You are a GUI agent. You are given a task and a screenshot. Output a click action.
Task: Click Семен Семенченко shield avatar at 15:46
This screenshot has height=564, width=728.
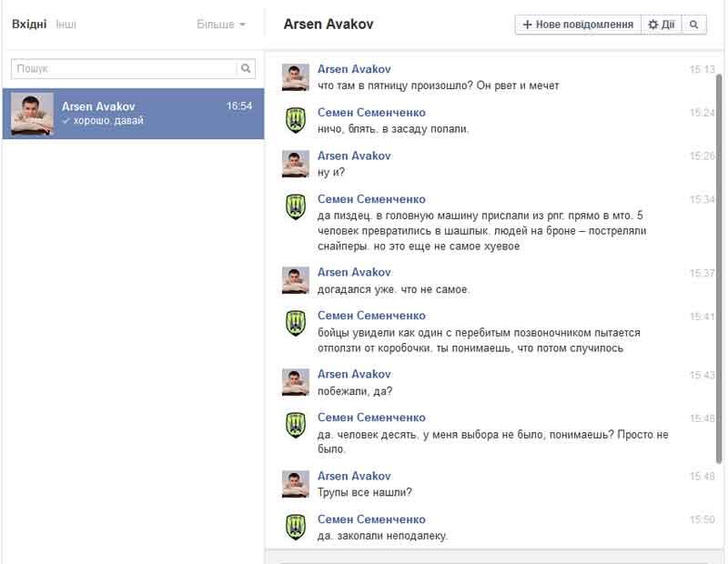click(x=295, y=425)
